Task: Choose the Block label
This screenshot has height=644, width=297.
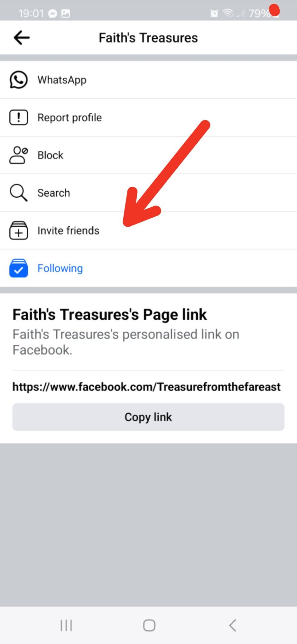Action: coord(50,155)
